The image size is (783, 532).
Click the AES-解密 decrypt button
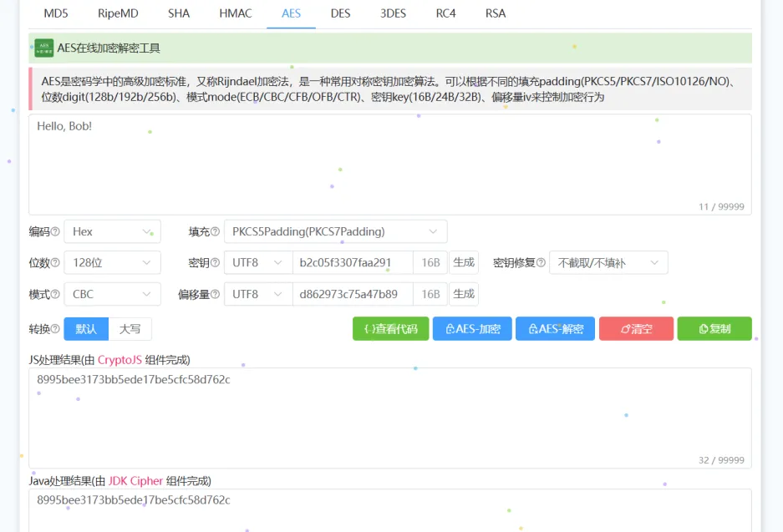(556, 329)
